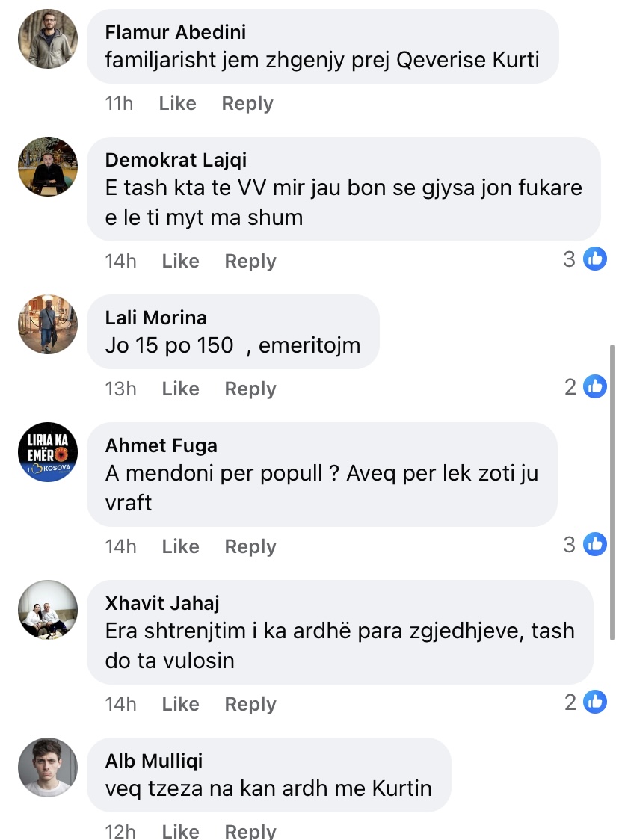This screenshot has height=840, width=619.
Task: Reply to Lali Morina's comment
Action: 250,389
